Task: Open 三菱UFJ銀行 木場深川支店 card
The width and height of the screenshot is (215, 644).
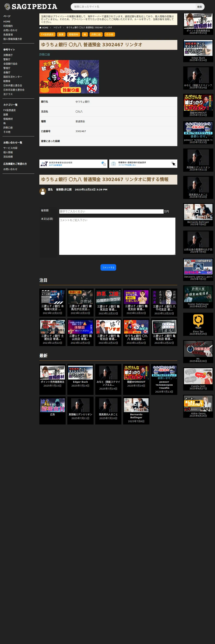Action: pyautogui.click(x=52, y=303)
